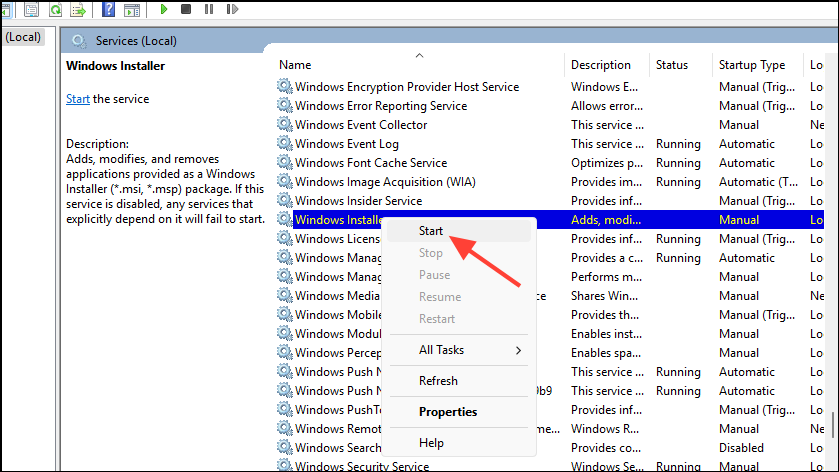
Task: Click the Refresh toolbar icon
Action: click(x=55, y=9)
